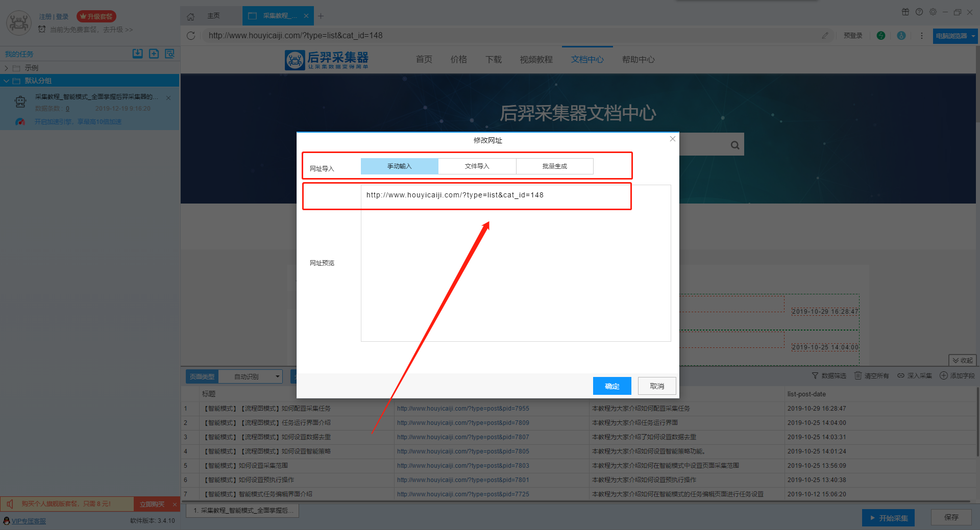Click the green flowchart mode icon
Screen dimensions: 980x530
tap(881, 36)
